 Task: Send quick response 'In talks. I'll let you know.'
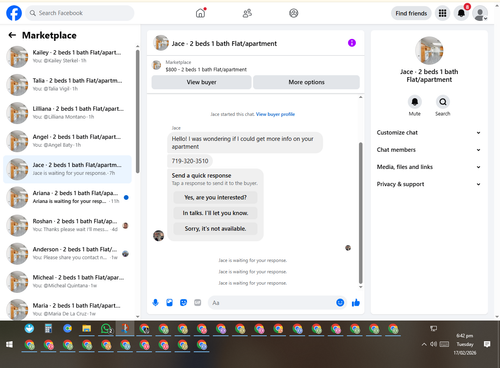coord(215,213)
